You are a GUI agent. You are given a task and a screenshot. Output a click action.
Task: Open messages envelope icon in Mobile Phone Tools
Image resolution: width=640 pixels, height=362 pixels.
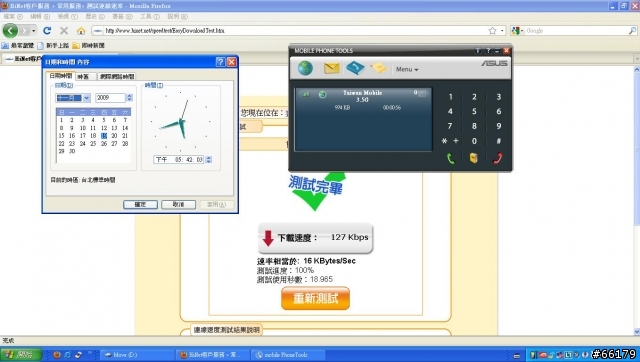pyautogui.click(x=331, y=68)
